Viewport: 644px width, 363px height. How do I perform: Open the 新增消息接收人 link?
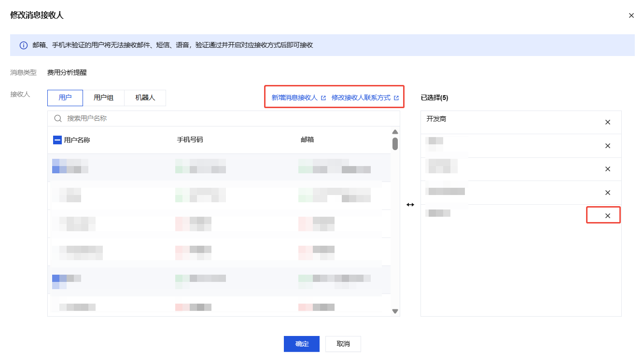(x=294, y=98)
